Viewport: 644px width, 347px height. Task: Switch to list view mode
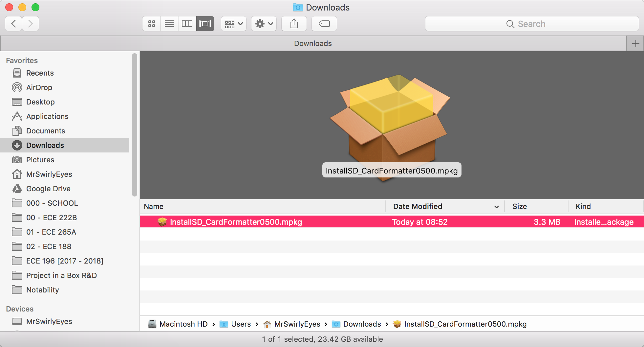click(x=169, y=24)
